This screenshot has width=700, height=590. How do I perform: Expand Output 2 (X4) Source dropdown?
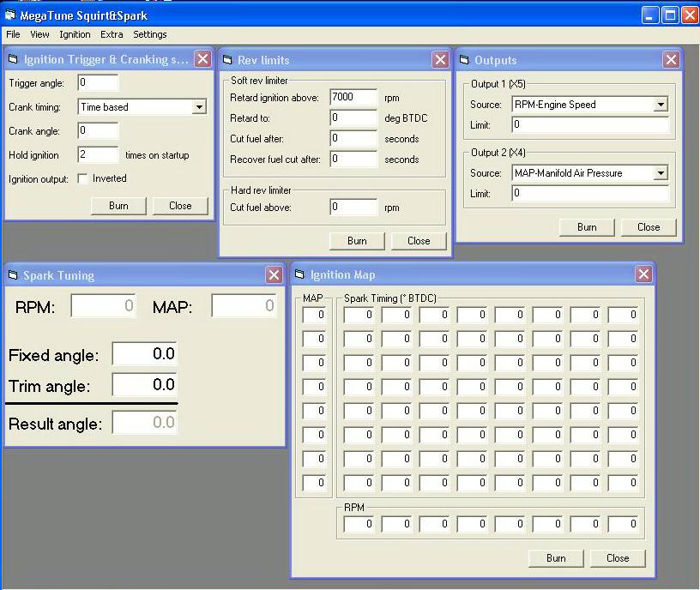tap(660, 173)
